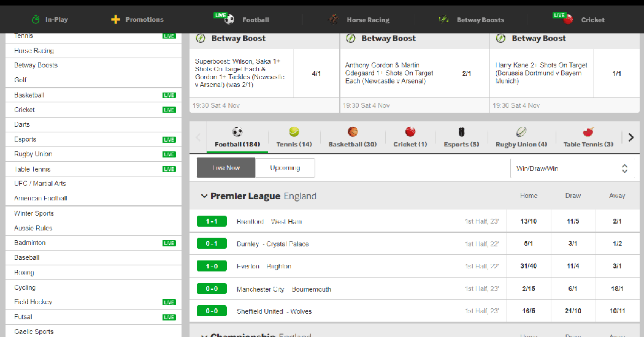This screenshot has height=337, width=644.
Task: Click the live Cricket ball icon in top bar
Action: (564, 18)
